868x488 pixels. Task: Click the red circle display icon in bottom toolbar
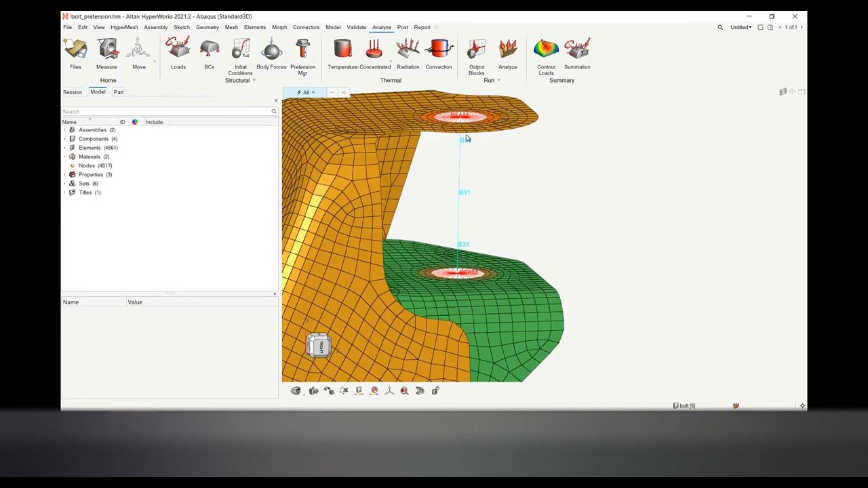pos(374,390)
